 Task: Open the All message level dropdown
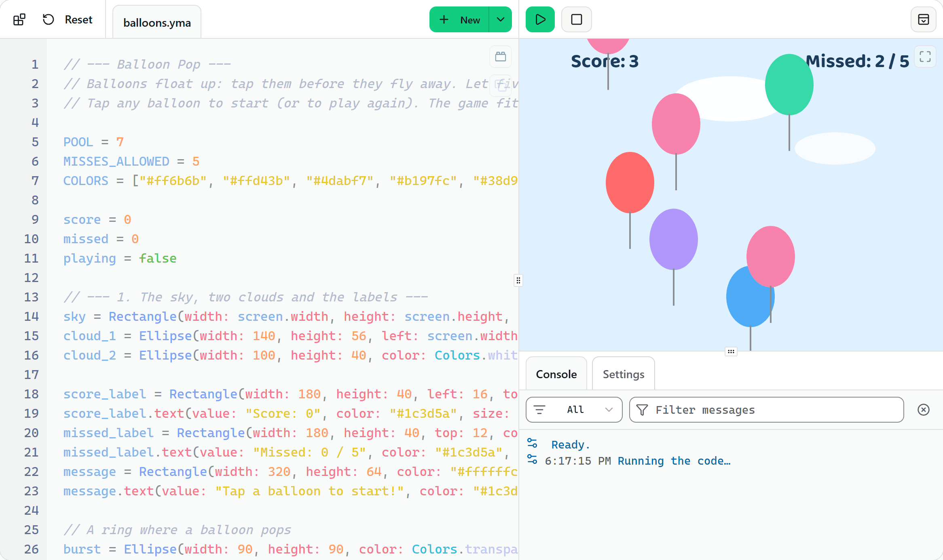[x=574, y=410]
